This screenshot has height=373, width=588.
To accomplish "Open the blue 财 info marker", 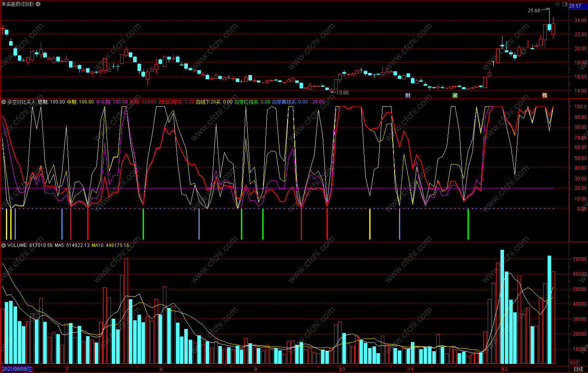I will (408, 95).
